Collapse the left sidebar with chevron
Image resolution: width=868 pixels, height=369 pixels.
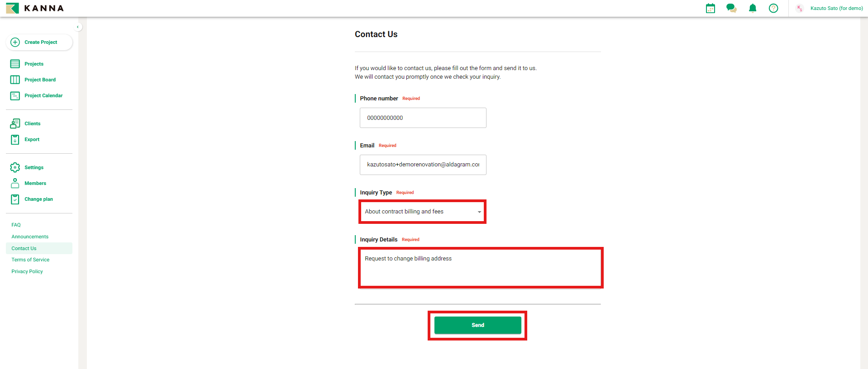click(78, 27)
